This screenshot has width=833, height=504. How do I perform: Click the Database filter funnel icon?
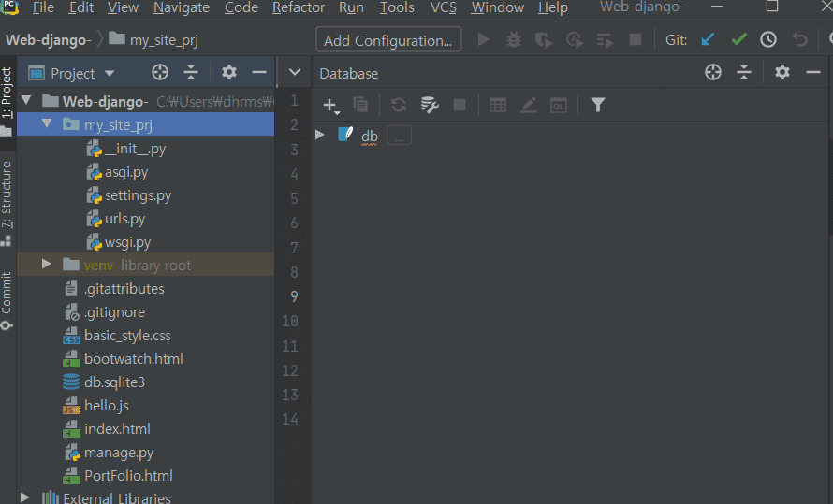tap(598, 105)
